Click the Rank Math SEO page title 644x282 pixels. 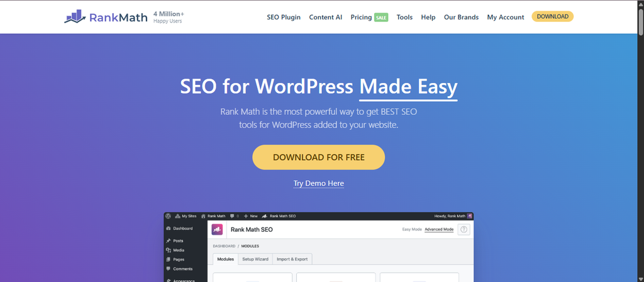pos(252,229)
